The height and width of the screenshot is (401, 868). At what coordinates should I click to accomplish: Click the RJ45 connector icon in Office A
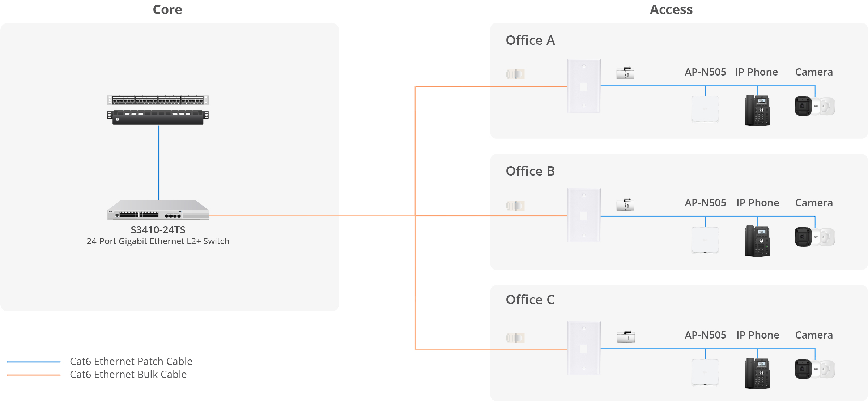click(515, 74)
